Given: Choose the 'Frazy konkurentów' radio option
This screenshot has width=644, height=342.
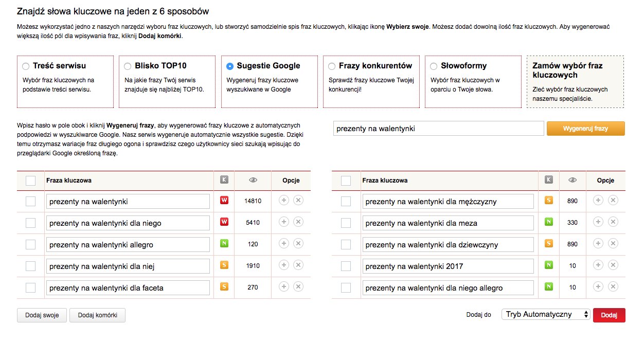Looking at the screenshot, I should [x=332, y=66].
